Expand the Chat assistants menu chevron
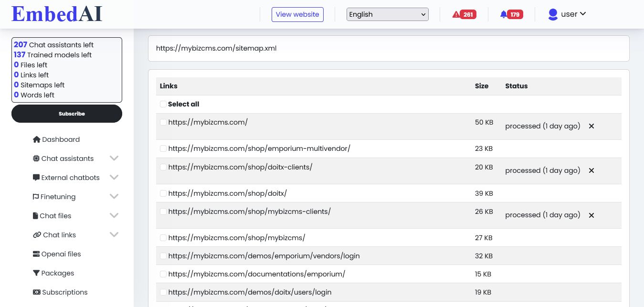This screenshot has width=644, height=307. tap(114, 159)
